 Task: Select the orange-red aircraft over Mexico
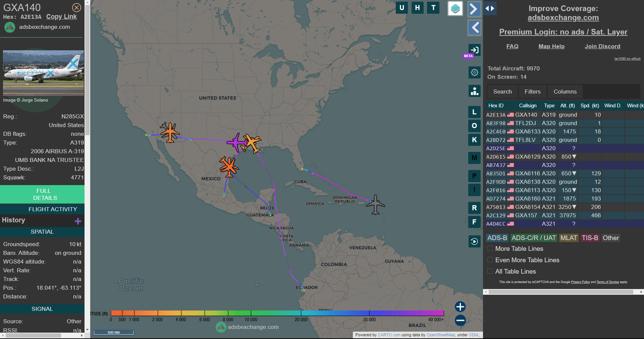pos(229,167)
